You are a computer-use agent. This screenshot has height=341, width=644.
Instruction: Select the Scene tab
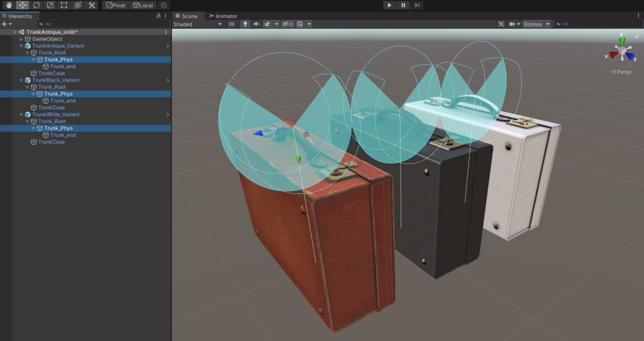click(186, 16)
